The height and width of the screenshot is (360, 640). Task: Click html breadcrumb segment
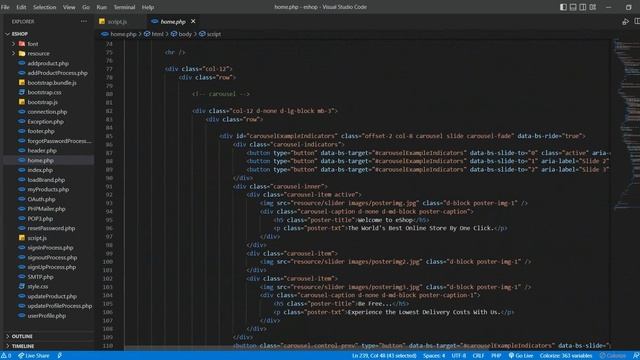[158, 34]
